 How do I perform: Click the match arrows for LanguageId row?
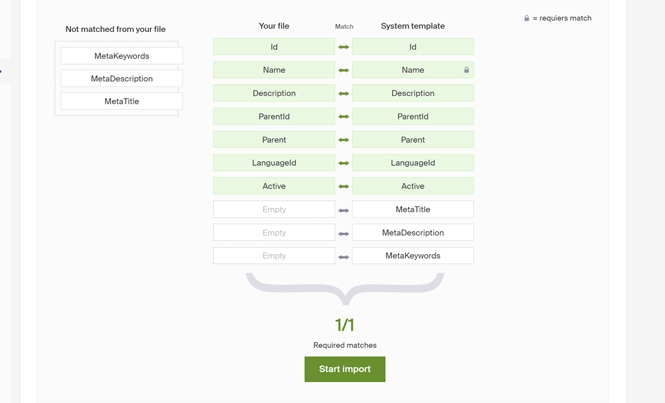(344, 163)
